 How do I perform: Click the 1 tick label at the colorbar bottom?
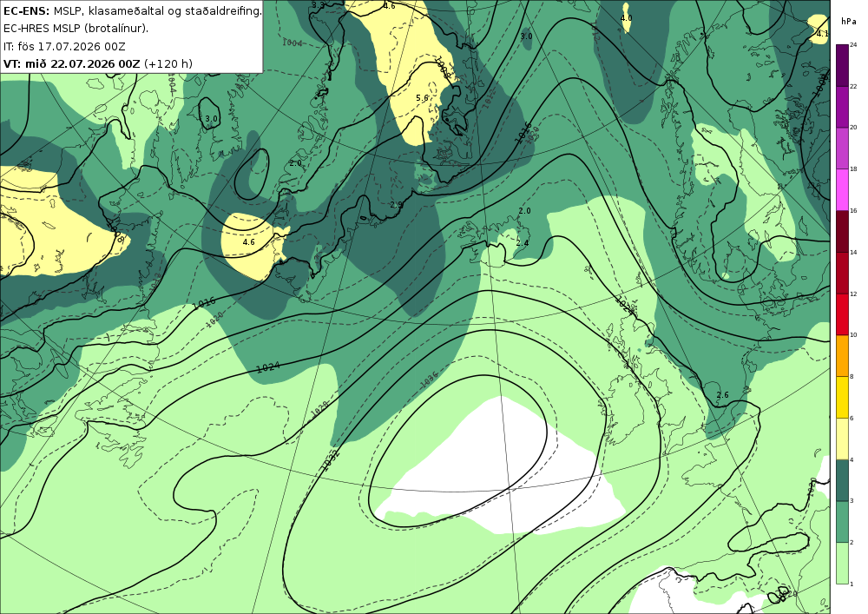[x=852, y=584]
